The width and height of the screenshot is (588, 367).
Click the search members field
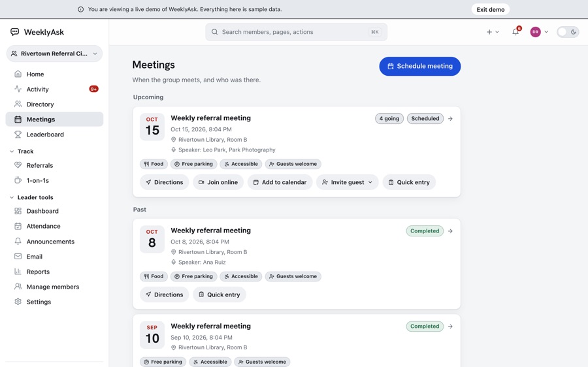pos(296,32)
